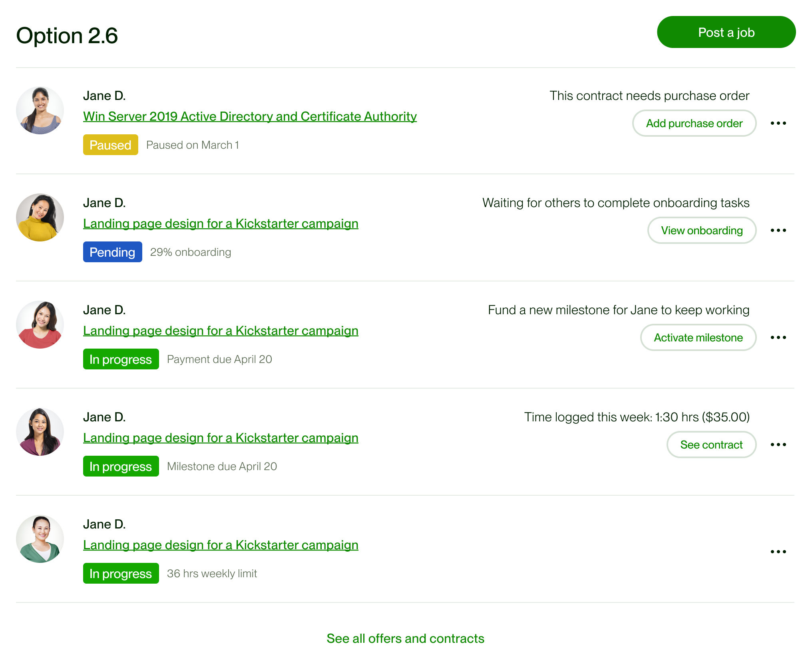Click Add purchase order button
The width and height of the screenshot is (812, 670).
694,123
